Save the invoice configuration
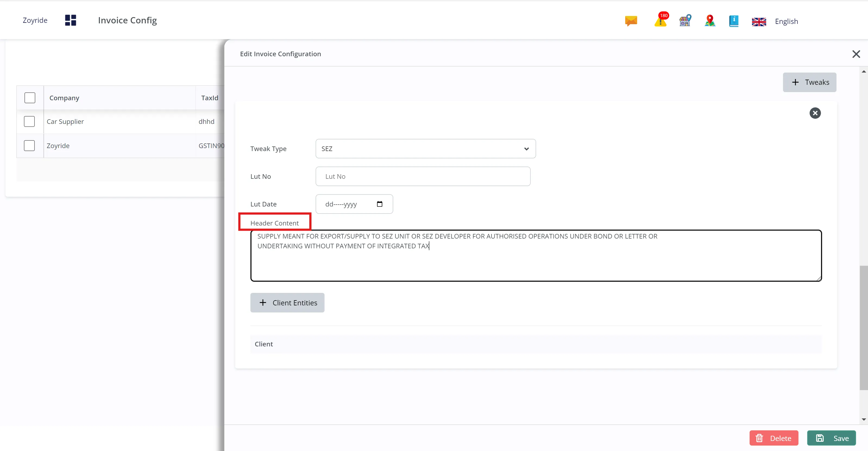868x451 pixels. pyautogui.click(x=831, y=438)
